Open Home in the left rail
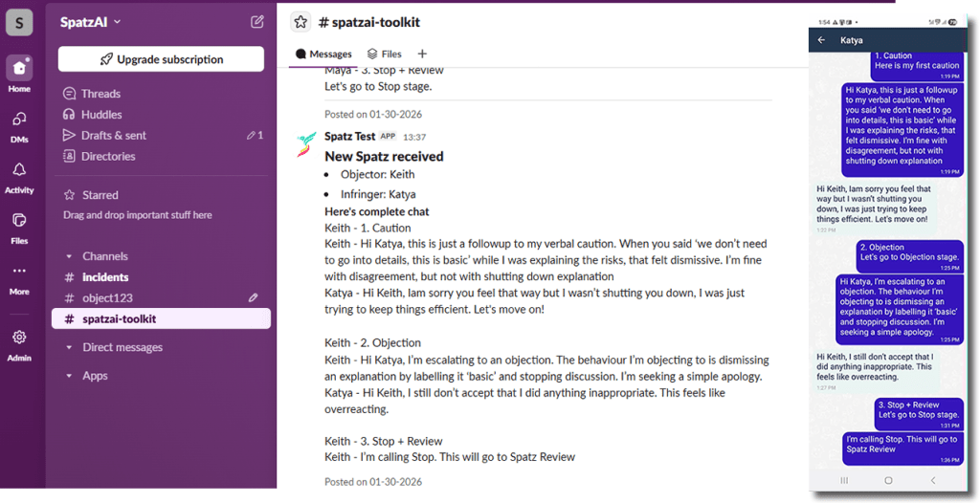This screenshot has height=503, width=980. pos(19,70)
